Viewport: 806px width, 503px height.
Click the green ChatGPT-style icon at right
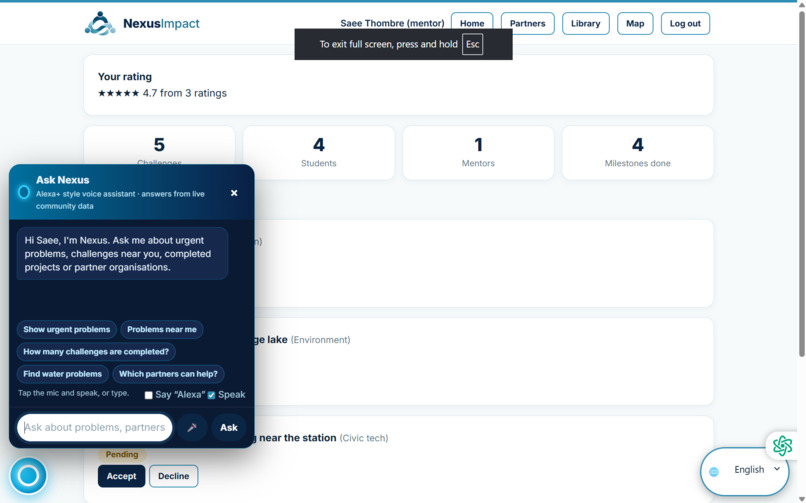pos(782,445)
